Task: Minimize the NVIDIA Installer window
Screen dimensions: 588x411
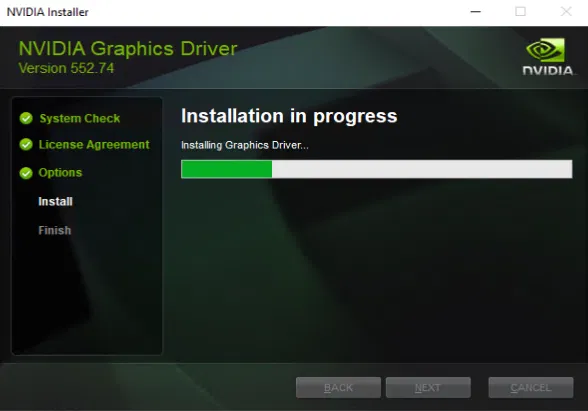Action: pyautogui.click(x=476, y=12)
